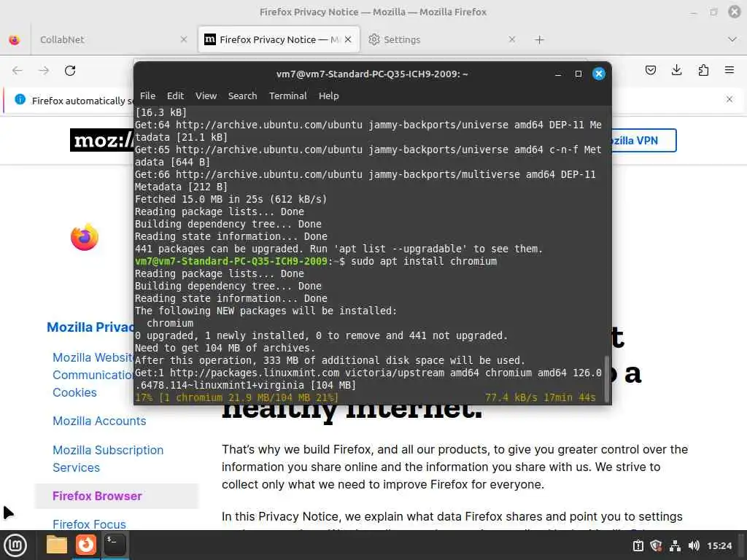Open Mozilla Subscription Services link
Image resolution: width=747 pixels, height=560 pixels.
point(108,459)
